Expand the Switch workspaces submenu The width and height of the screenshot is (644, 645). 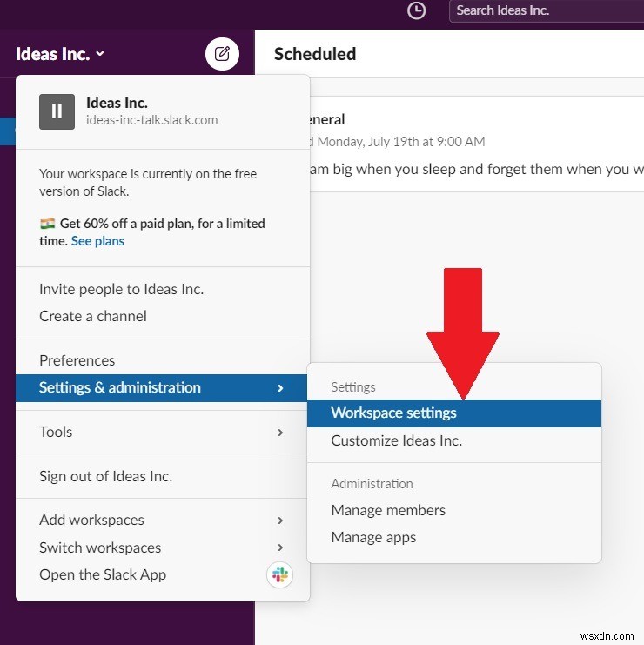[x=161, y=548]
